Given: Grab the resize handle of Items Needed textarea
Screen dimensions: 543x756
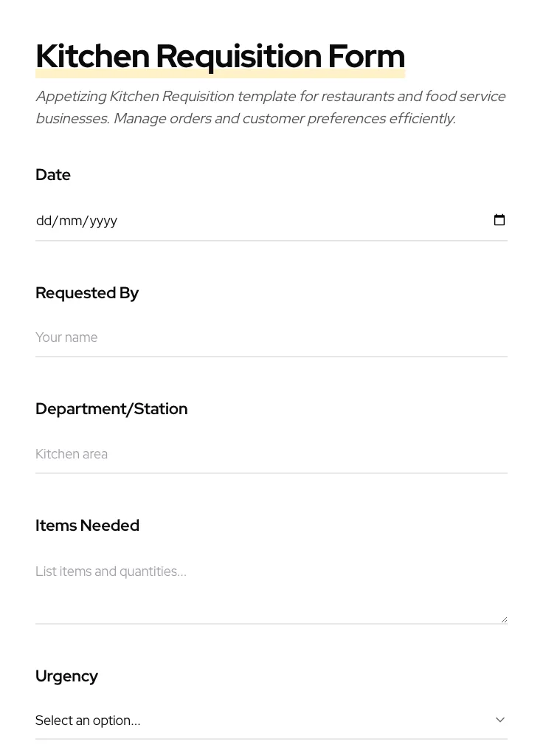Looking at the screenshot, I should pyautogui.click(x=504, y=619).
